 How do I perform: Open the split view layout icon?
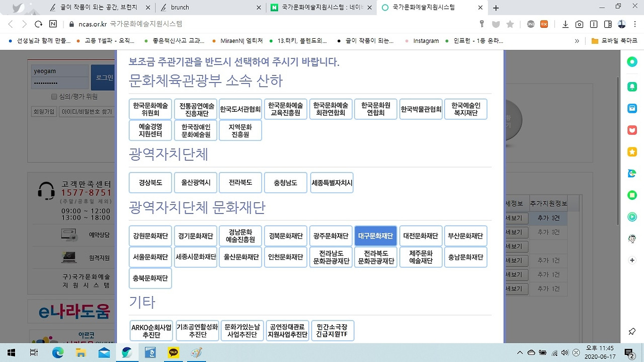(608, 24)
